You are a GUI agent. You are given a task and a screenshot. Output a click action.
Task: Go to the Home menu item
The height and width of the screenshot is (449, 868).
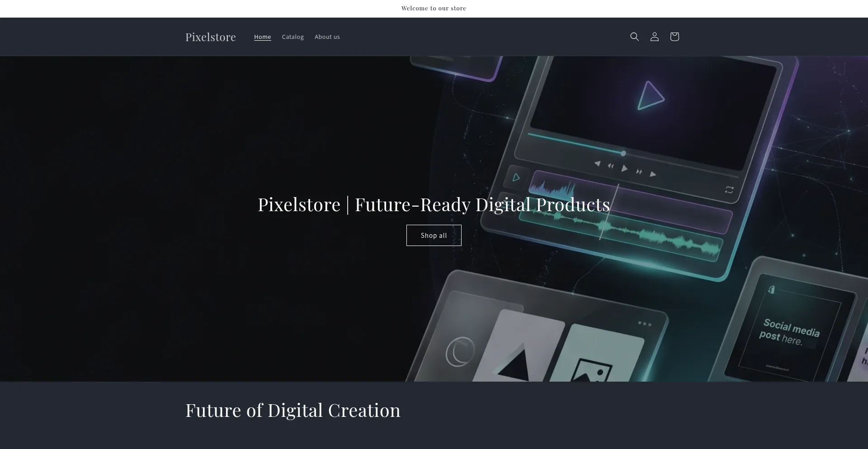coord(262,37)
